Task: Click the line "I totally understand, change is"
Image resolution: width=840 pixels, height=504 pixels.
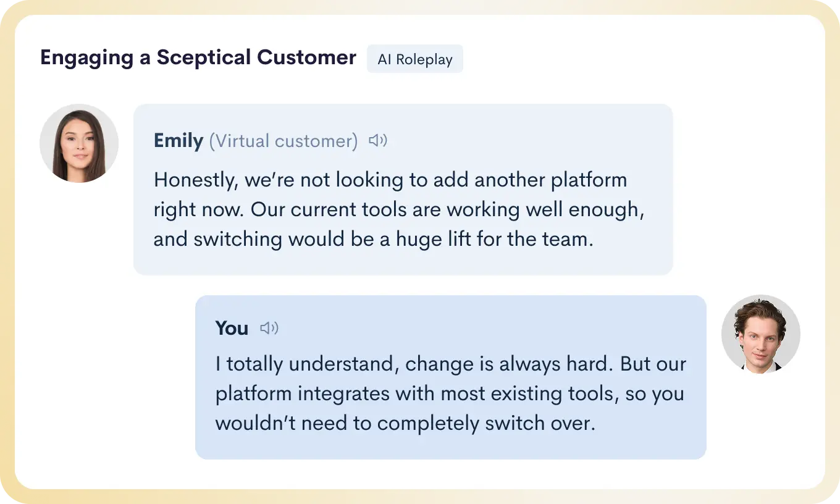Action: tap(450, 364)
